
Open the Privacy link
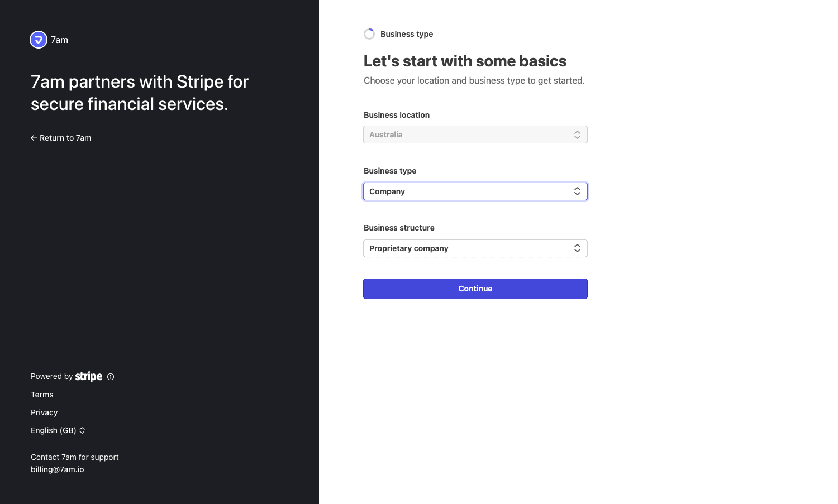click(44, 412)
